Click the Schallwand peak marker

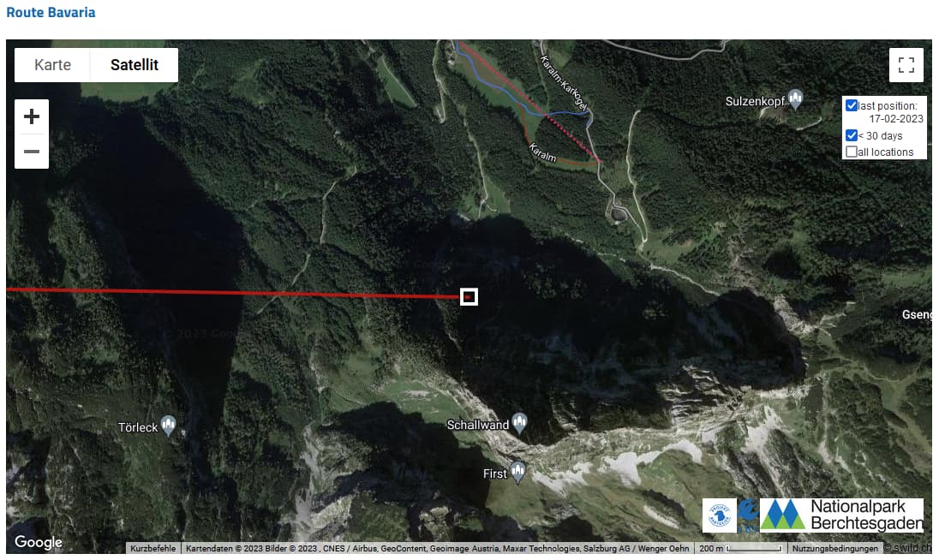[519, 423]
